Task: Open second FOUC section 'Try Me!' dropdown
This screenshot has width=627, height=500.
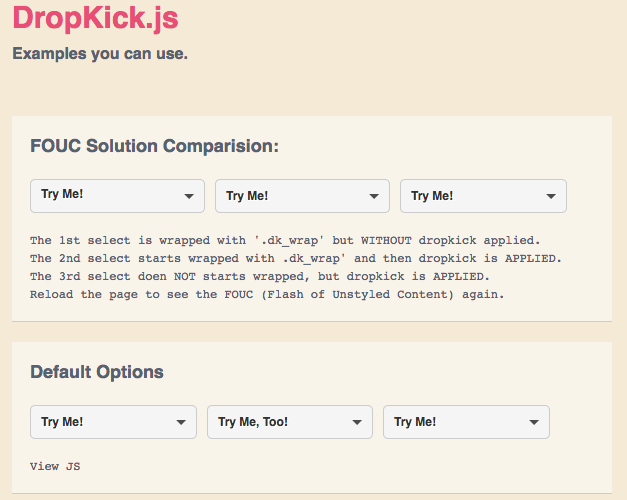Action: [302, 196]
